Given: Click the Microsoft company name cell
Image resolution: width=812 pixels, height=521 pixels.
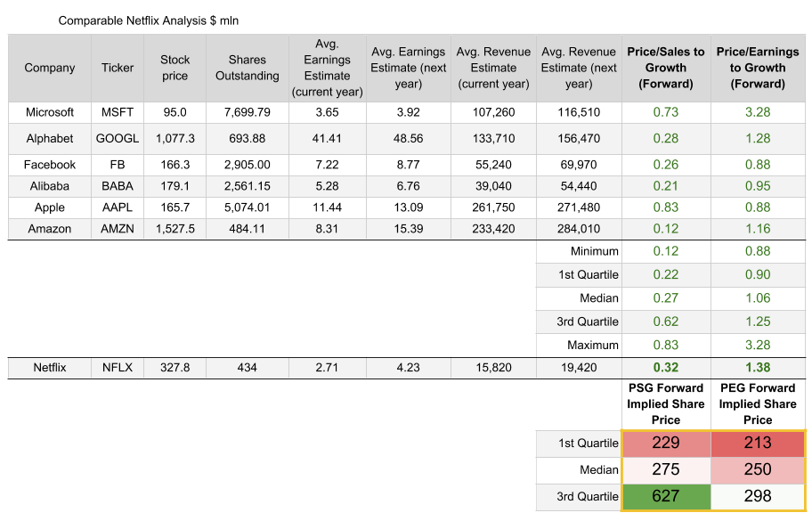Looking at the screenshot, I should click(x=50, y=112).
